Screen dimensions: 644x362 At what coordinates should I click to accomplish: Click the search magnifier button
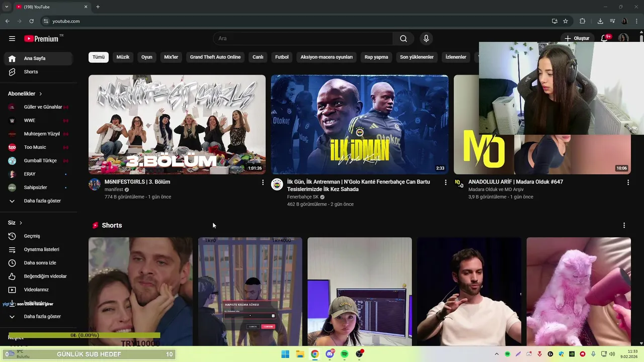(404, 39)
